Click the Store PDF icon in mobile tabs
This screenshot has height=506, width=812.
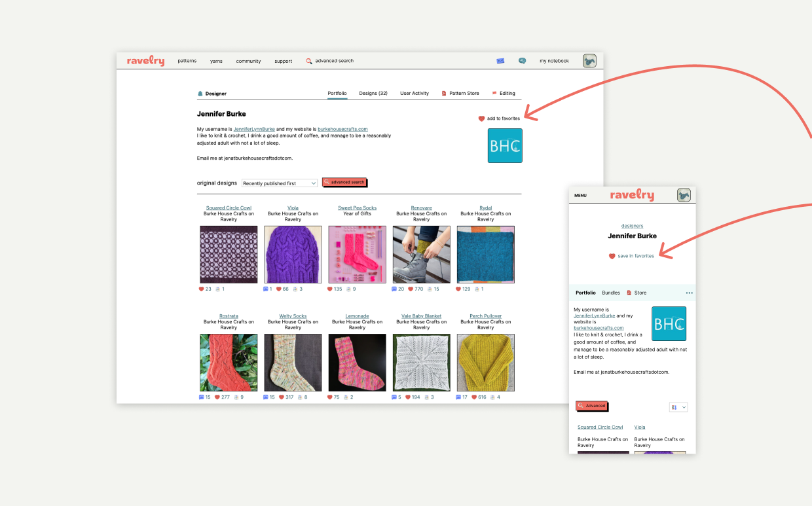[629, 293]
